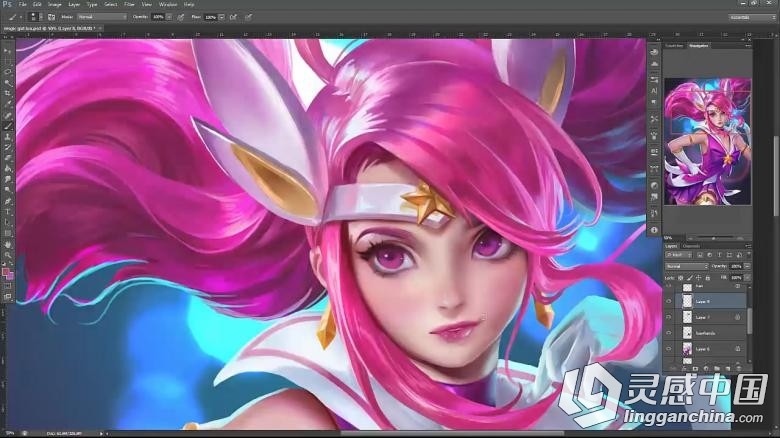Toggle visibility of Layer 6
Screen dimensions: 780x438
tap(669, 349)
